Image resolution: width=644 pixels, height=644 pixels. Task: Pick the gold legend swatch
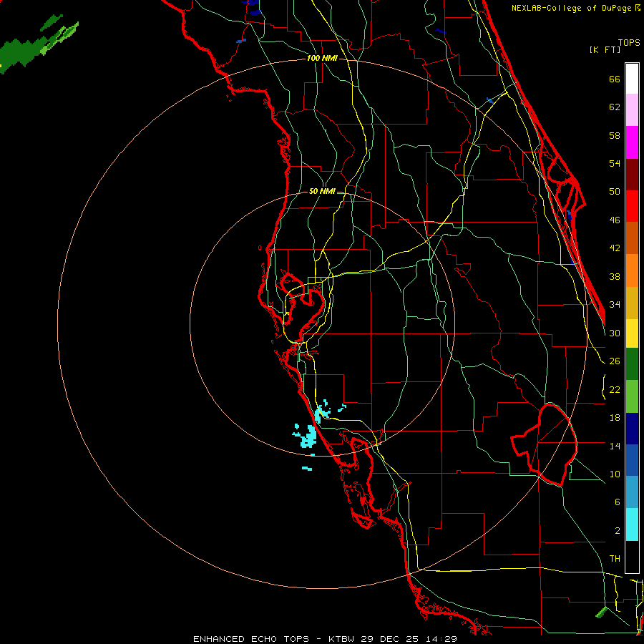coord(632,303)
